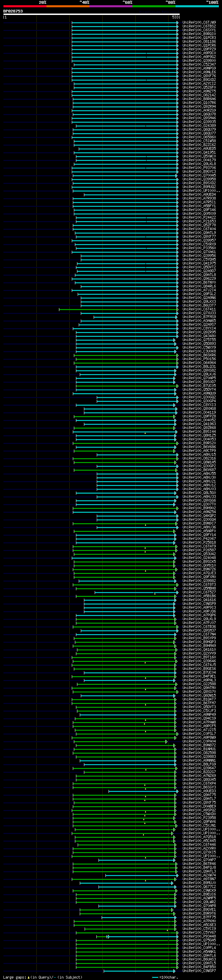The height and width of the screenshot is (980, 222).
Task: Select label UniRef100_O82316
Action: 199,458
